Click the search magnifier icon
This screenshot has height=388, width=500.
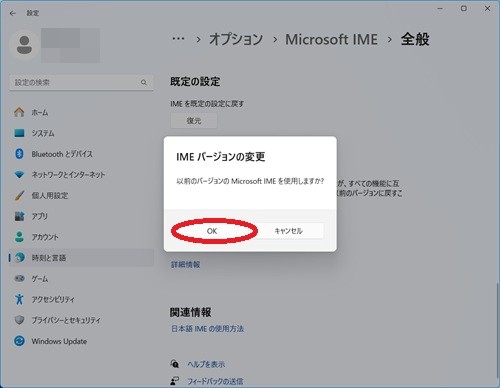[144, 82]
